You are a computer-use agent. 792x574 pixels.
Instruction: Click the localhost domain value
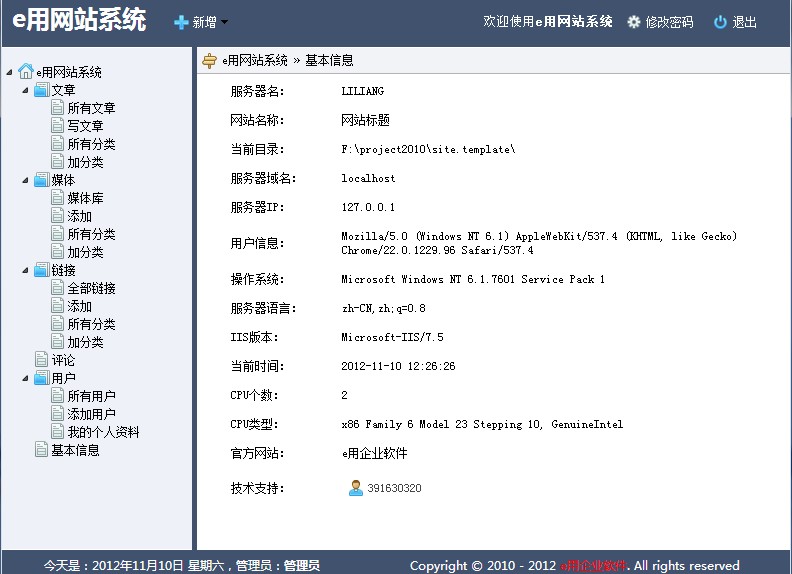tap(368, 178)
